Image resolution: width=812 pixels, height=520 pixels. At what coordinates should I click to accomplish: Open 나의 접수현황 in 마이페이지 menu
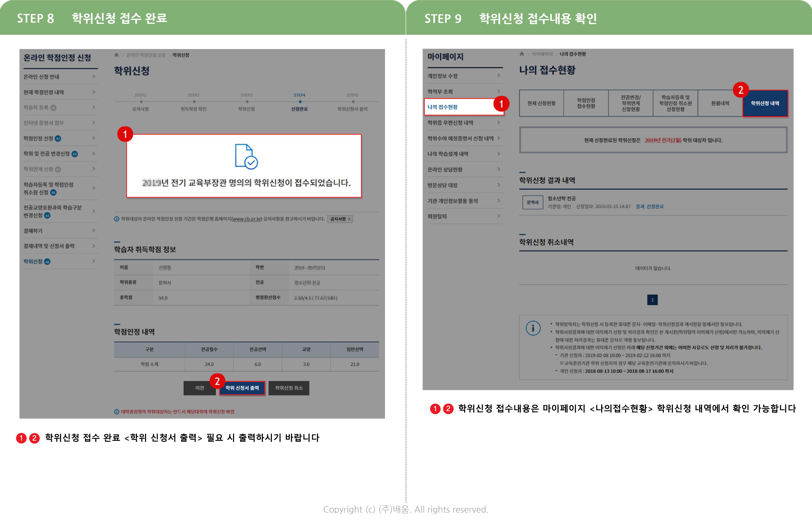point(464,107)
